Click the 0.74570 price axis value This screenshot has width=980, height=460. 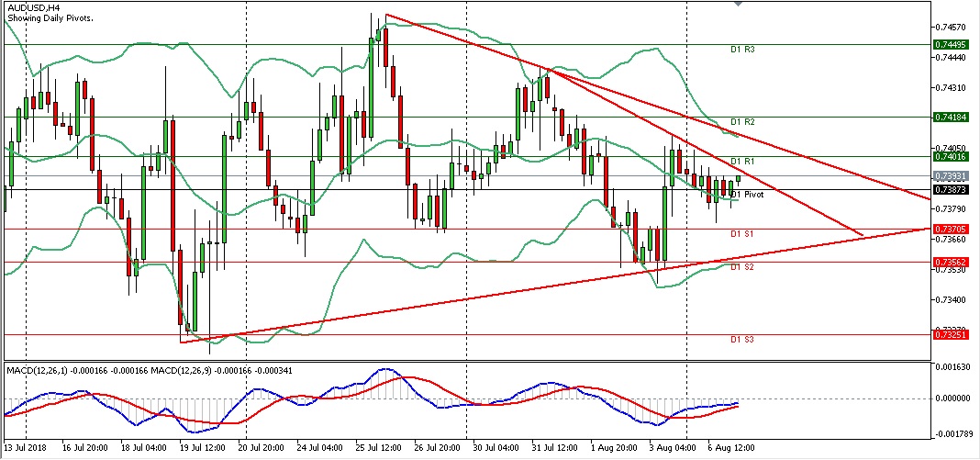pos(952,27)
